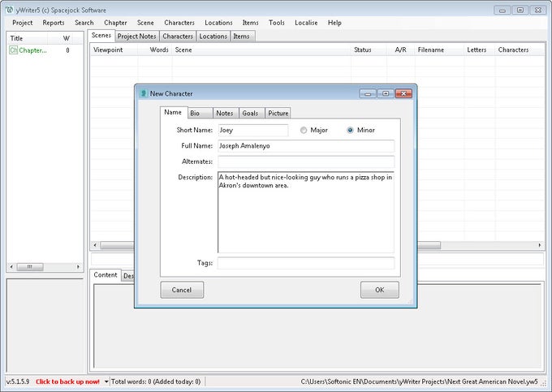Click the Characters column header in scene list
Image resolution: width=552 pixels, height=392 pixels.
coord(518,50)
